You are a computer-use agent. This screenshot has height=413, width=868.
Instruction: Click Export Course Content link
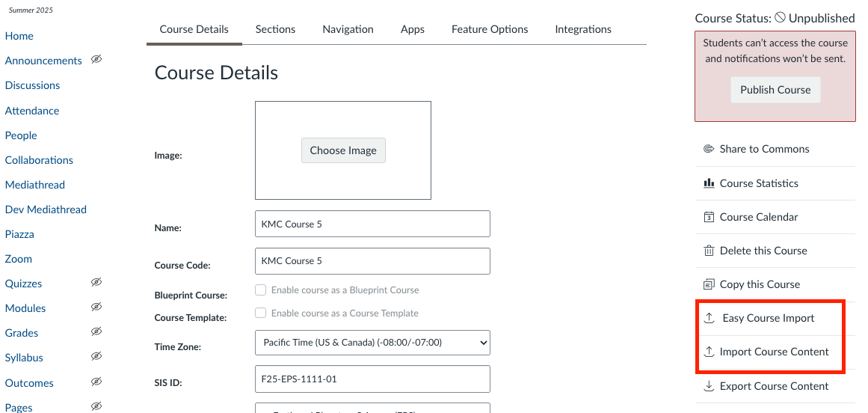coord(775,386)
